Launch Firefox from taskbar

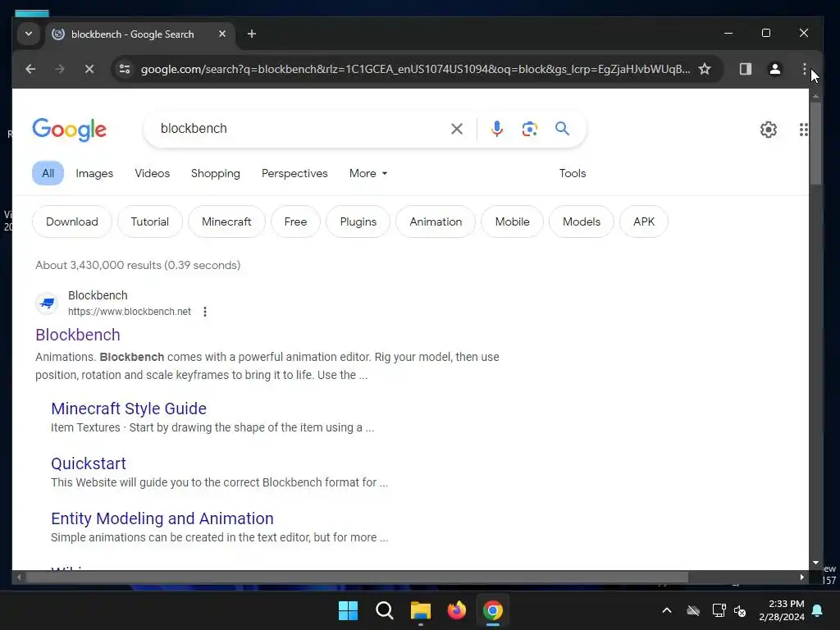pyautogui.click(x=457, y=610)
